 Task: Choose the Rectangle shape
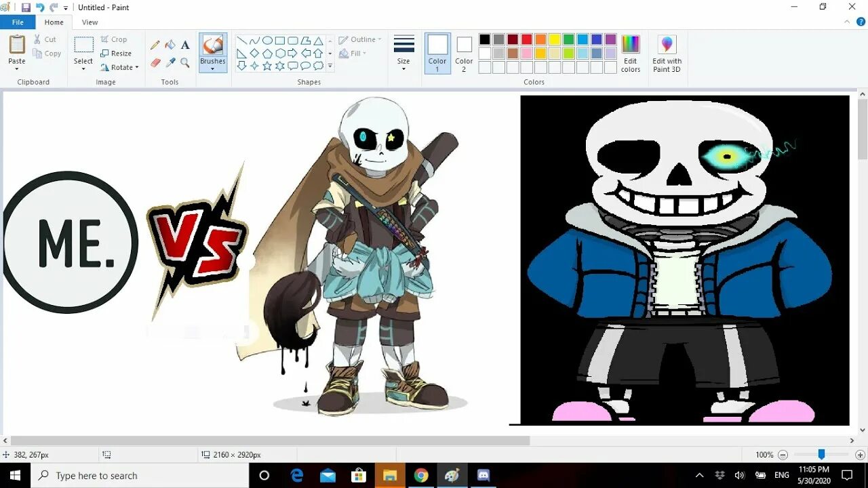coord(280,41)
